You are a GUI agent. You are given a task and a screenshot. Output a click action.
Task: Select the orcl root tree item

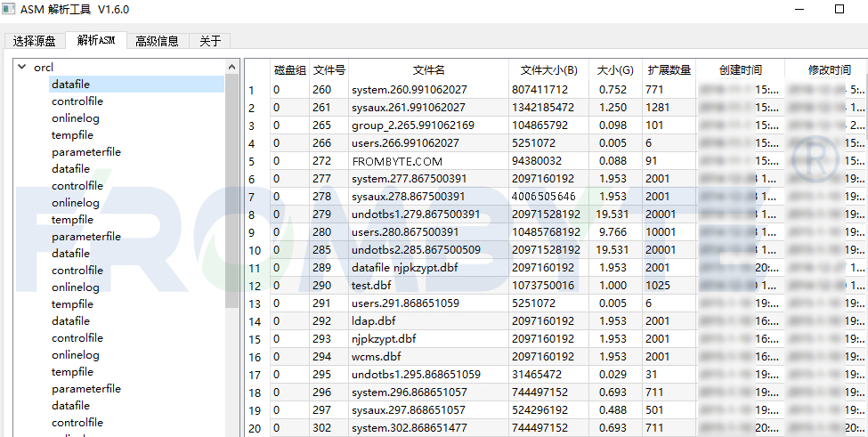44,67
